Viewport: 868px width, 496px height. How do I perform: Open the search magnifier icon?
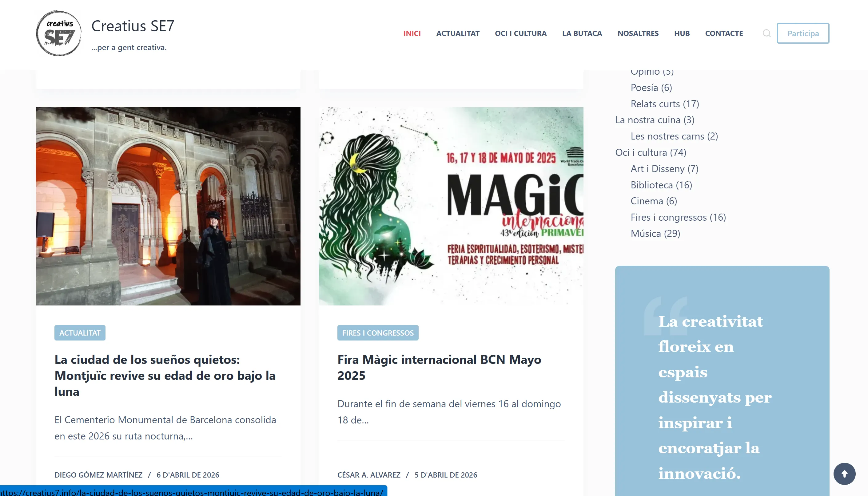pyautogui.click(x=766, y=33)
